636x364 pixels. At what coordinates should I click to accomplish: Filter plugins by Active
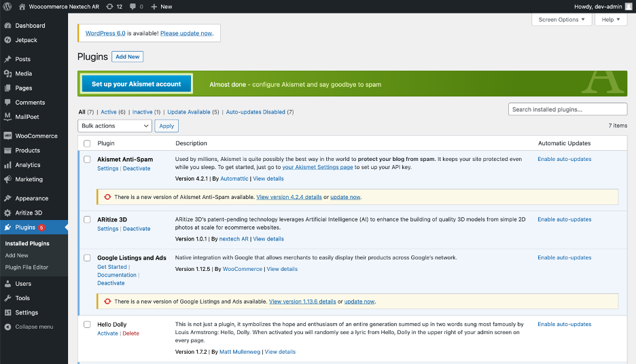coord(109,112)
